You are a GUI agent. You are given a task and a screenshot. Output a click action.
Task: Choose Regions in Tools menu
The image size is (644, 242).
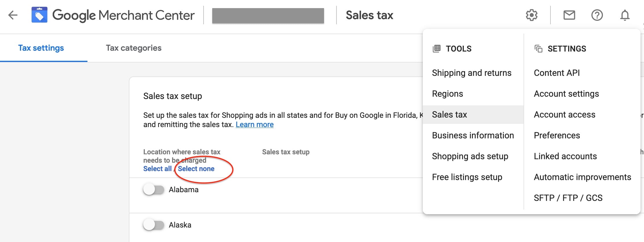[447, 94]
